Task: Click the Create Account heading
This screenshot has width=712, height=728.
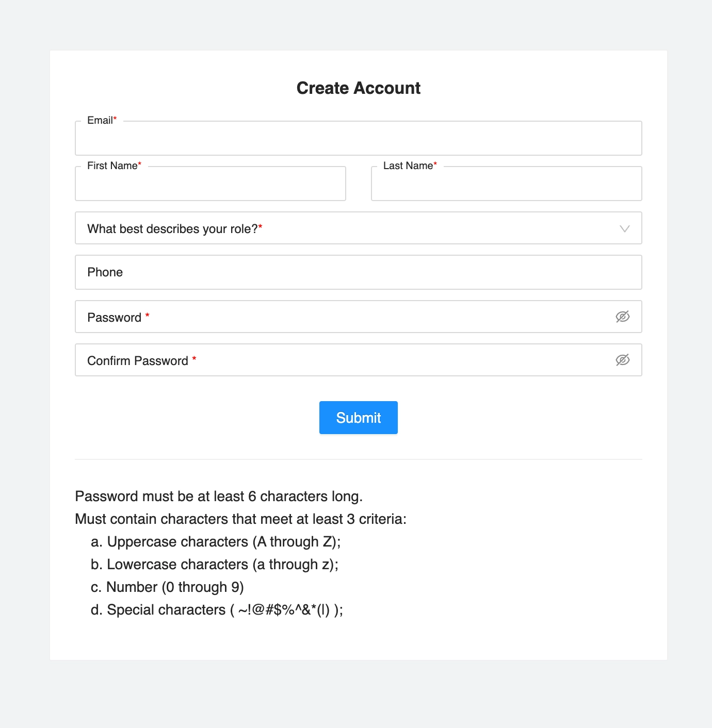Action: point(359,88)
